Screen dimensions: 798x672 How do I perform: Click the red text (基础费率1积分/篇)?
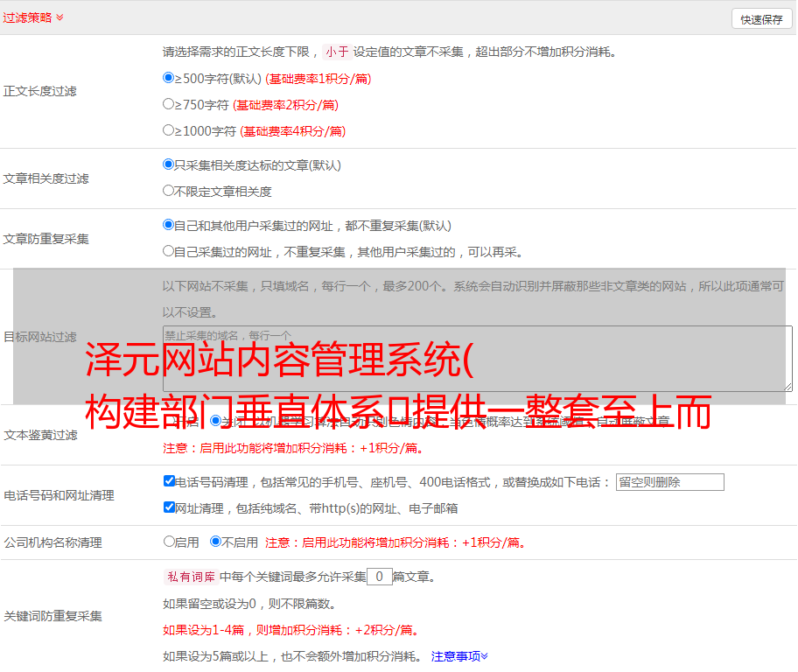coord(318,79)
